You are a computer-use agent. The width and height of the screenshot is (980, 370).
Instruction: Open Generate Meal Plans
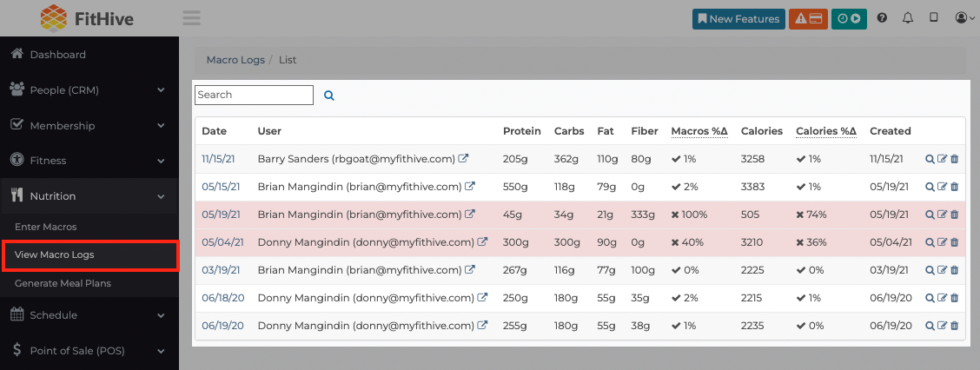coord(63,283)
